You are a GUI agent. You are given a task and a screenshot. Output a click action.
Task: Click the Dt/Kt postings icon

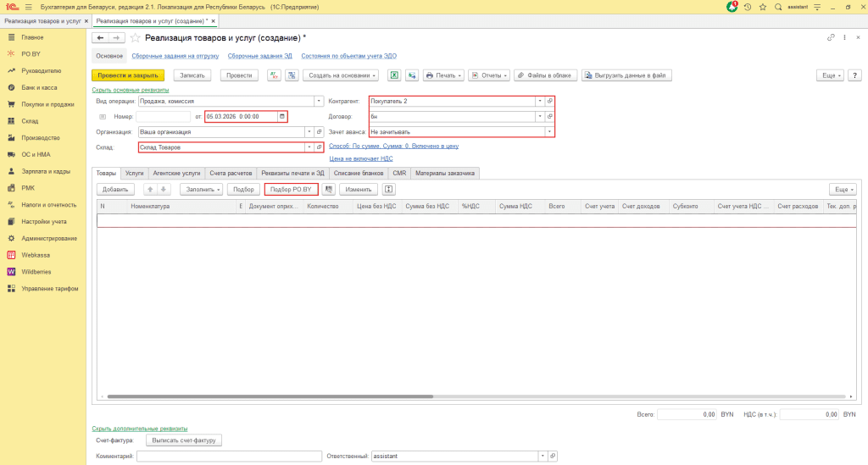[274, 75]
